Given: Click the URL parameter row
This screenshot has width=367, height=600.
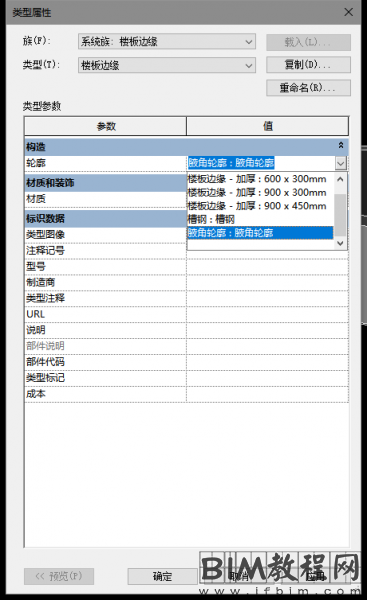Looking at the screenshot, I should [105, 314].
